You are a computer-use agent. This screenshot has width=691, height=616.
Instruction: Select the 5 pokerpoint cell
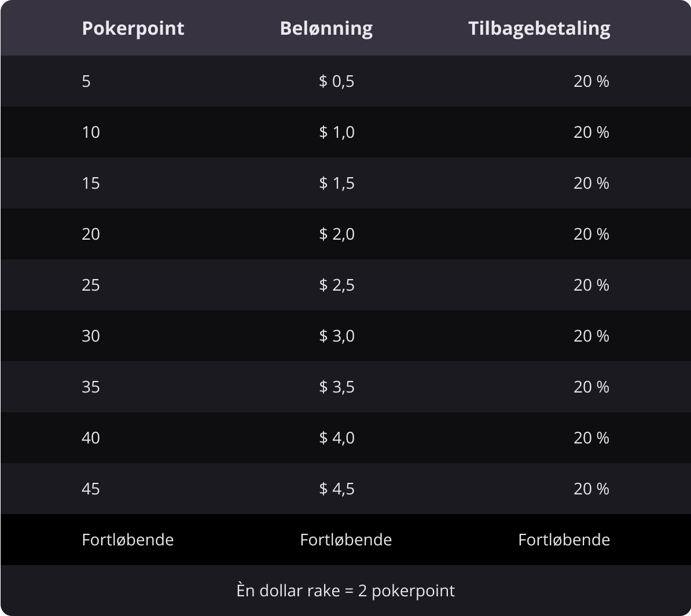tap(86, 82)
